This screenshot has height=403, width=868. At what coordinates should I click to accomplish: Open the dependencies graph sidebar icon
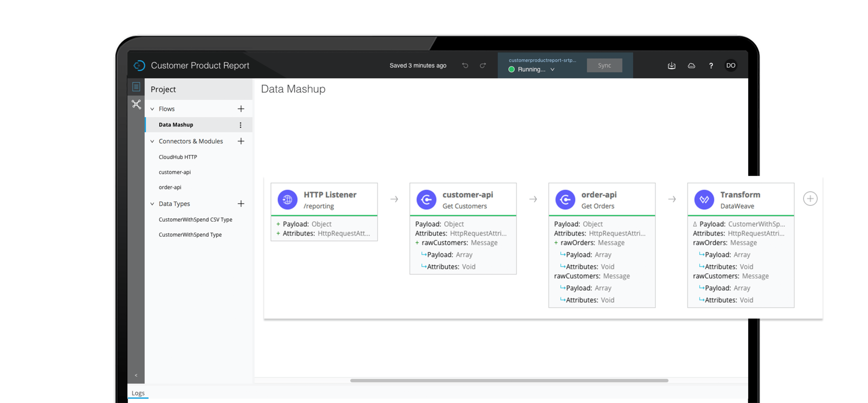136,104
